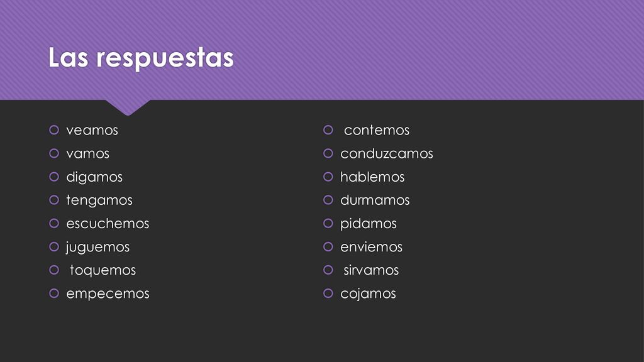The width and height of the screenshot is (644, 362).
Task: Click the word pidamos
Action: (x=369, y=224)
